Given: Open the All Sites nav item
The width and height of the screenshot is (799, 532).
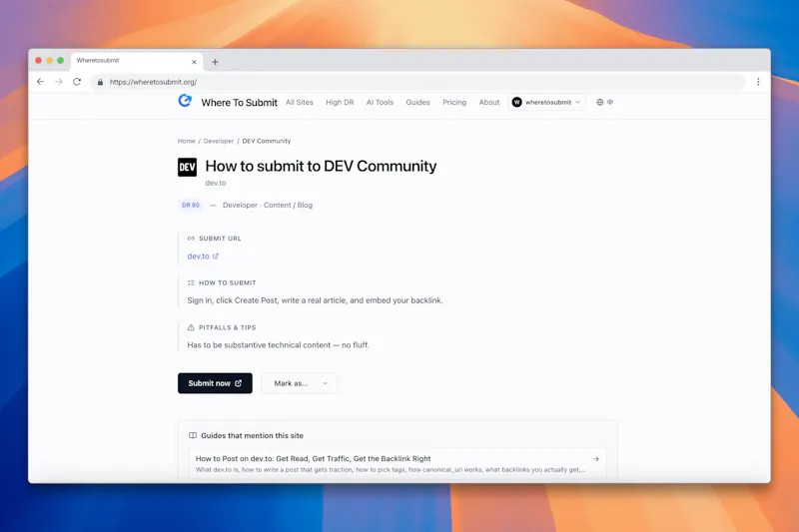Looking at the screenshot, I should (299, 102).
